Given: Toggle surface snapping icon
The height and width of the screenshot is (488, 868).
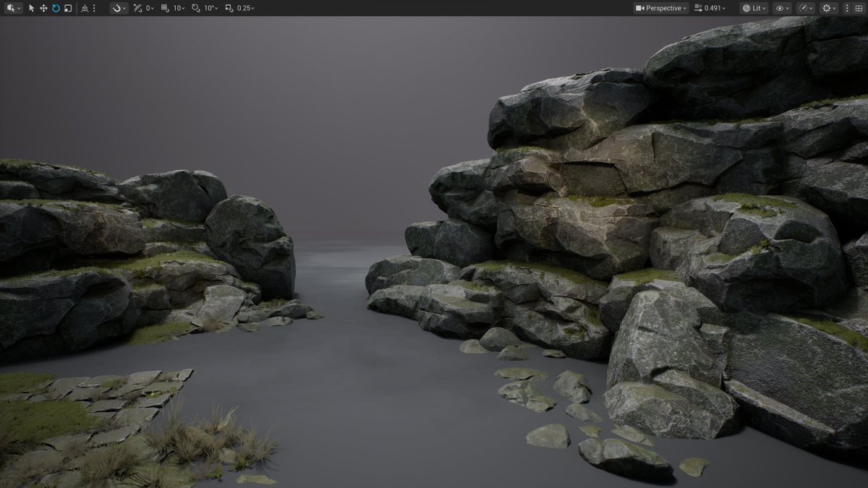Looking at the screenshot, I should coord(137,8).
